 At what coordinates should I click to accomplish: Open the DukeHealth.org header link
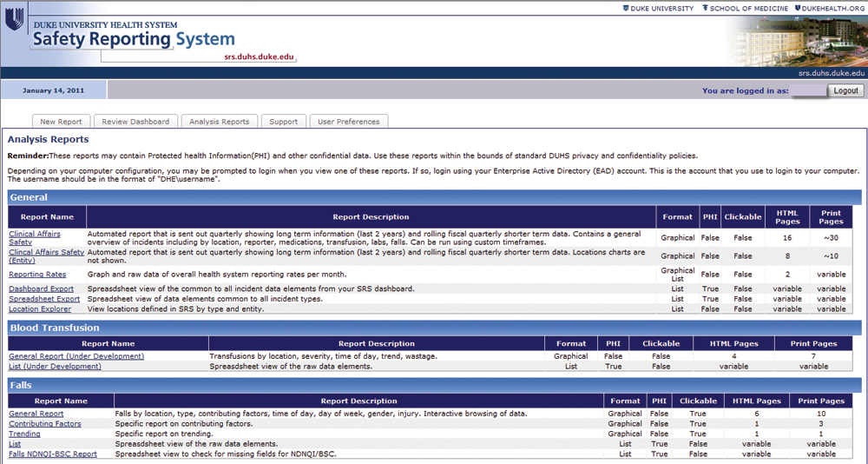(830, 9)
